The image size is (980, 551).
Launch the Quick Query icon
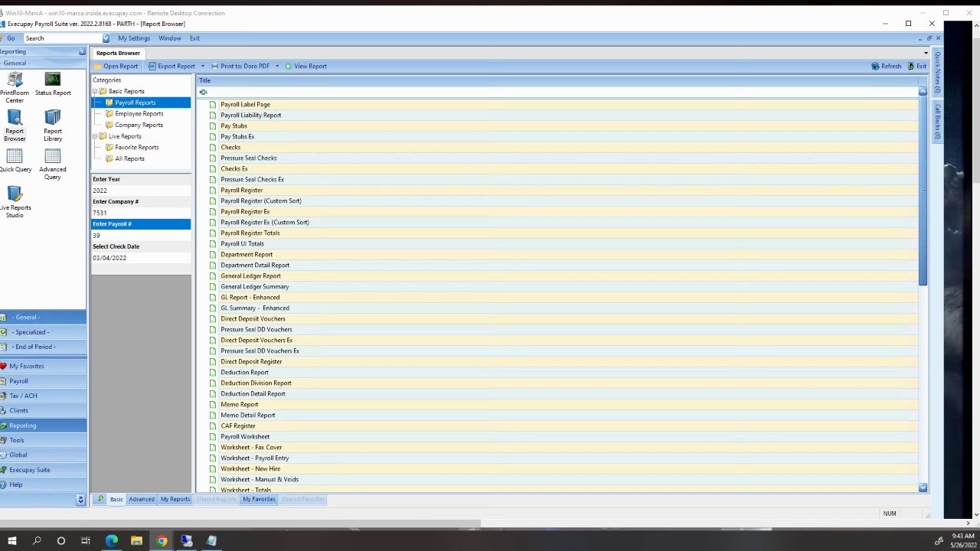[x=15, y=161]
